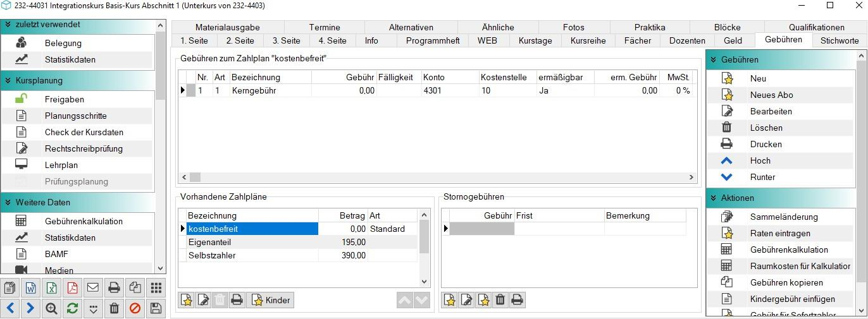Click the printer icon in bottom-left toolbar
The image size is (868, 319).
[x=114, y=288]
